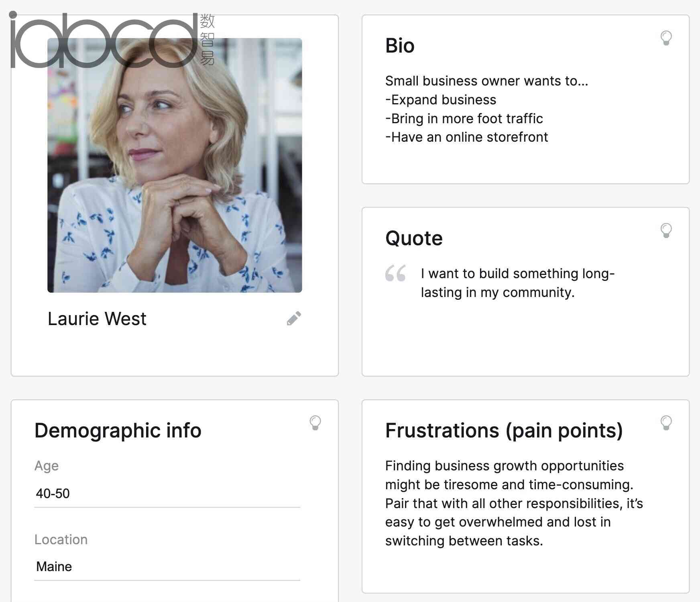Click the lightbulb hint icon in Bio card
The image size is (700, 602).
point(666,38)
